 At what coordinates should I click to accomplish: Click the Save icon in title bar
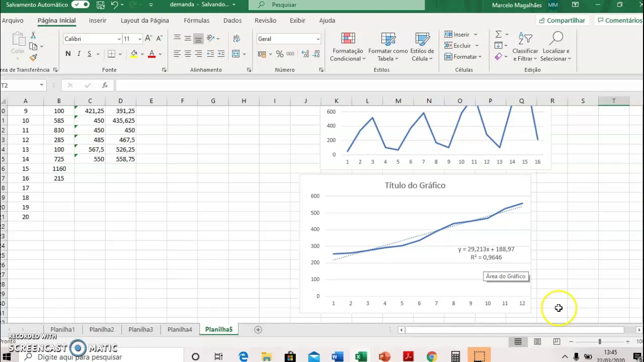100,5
